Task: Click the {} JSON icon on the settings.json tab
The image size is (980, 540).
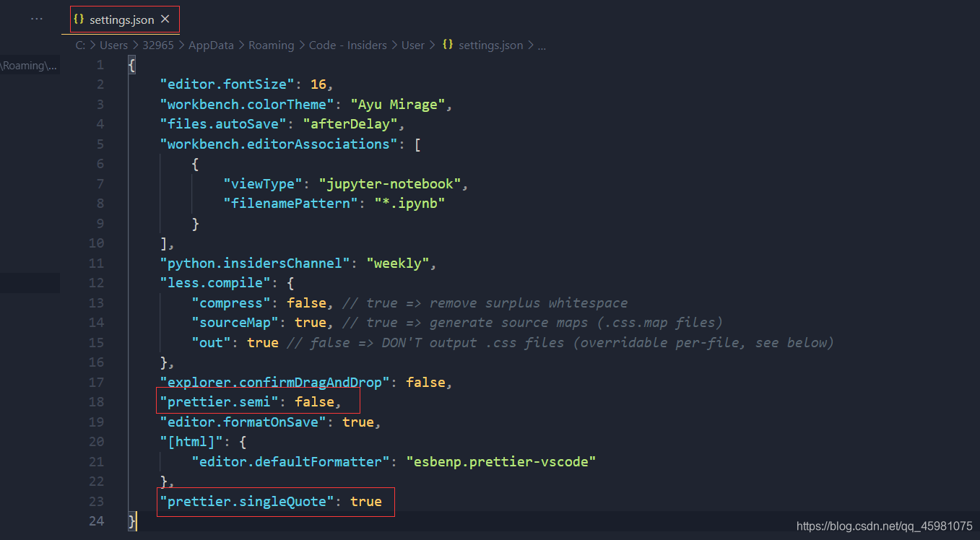Action: point(79,19)
